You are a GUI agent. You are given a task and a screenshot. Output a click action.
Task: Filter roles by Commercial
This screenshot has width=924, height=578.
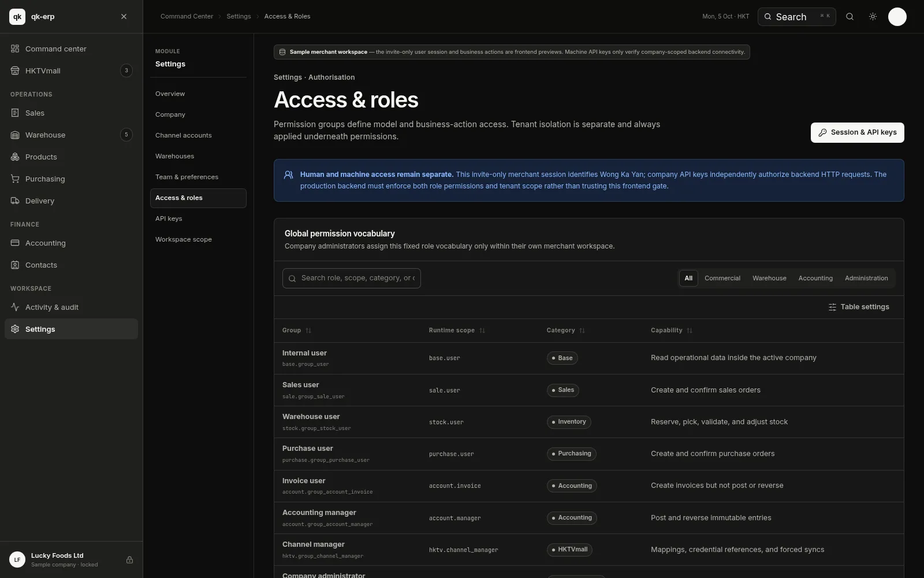tap(722, 278)
